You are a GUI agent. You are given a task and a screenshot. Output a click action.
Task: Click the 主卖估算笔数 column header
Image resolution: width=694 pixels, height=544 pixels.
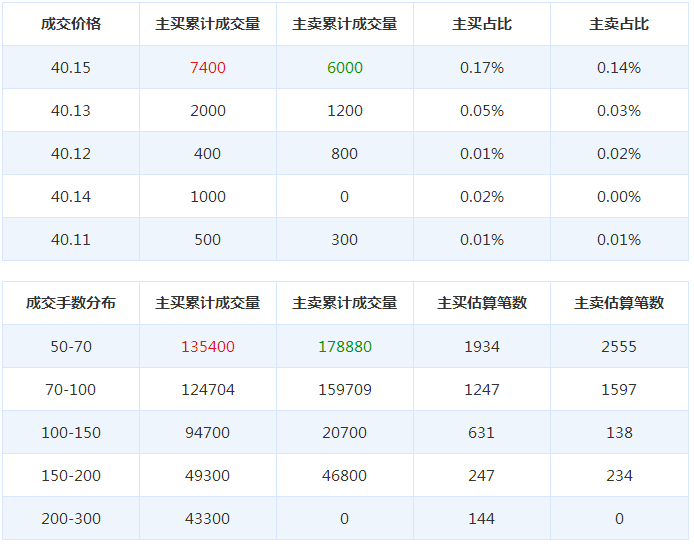[619, 303]
